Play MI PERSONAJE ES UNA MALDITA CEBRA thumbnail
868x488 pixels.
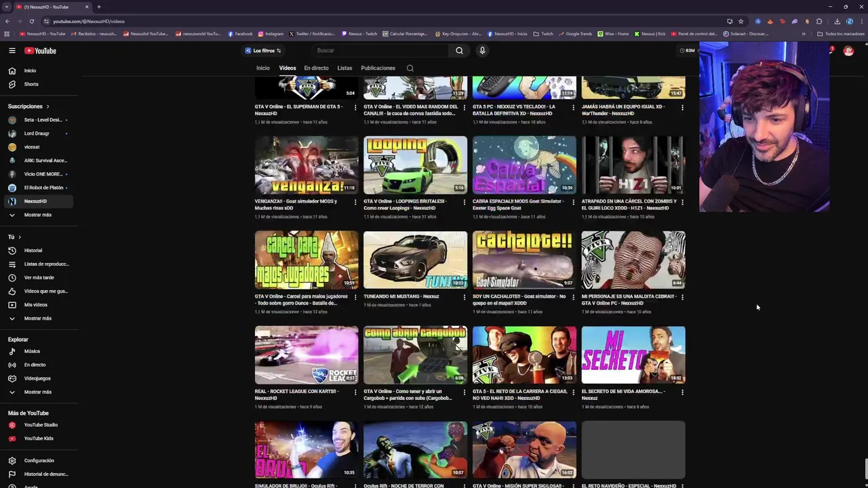pyautogui.click(x=633, y=260)
